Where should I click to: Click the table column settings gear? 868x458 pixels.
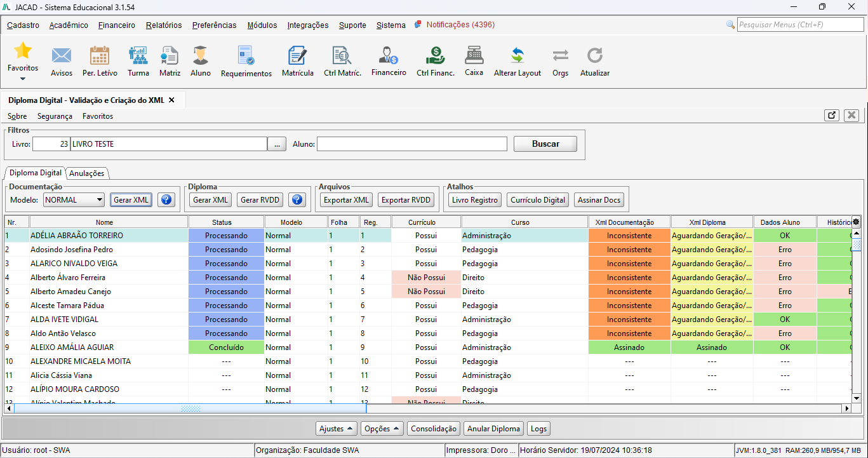pyautogui.click(x=856, y=222)
